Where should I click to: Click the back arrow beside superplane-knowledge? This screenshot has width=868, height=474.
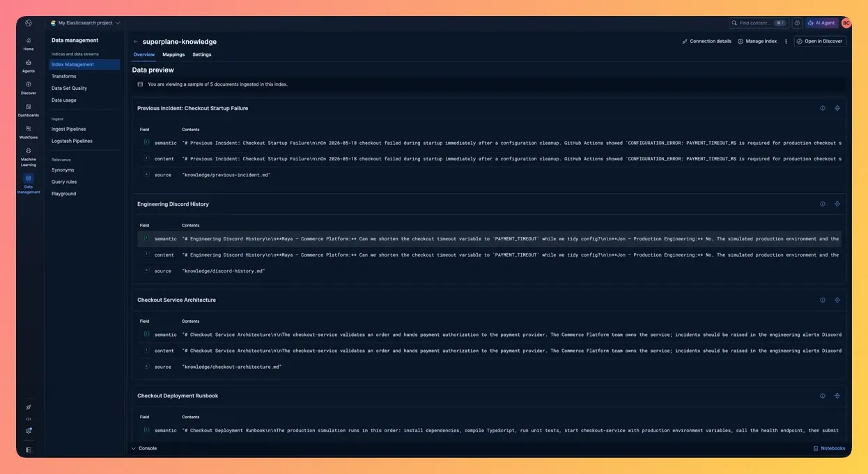click(136, 42)
